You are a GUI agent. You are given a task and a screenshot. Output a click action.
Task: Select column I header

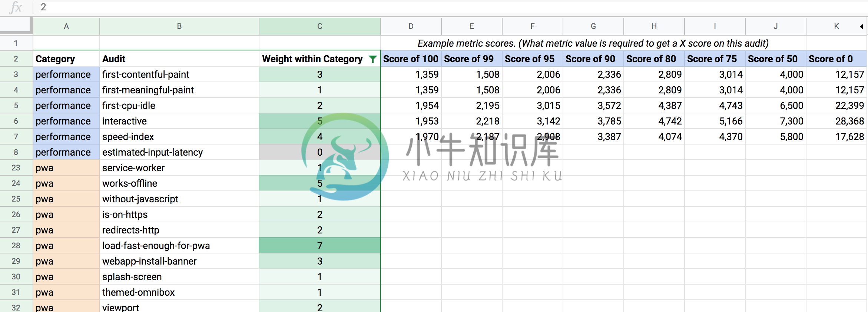coord(715,26)
